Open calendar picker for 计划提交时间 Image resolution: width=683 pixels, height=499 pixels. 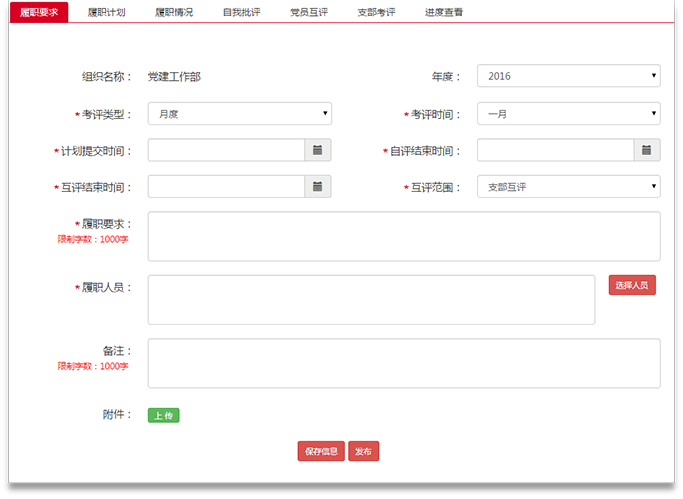(x=318, y=150)
